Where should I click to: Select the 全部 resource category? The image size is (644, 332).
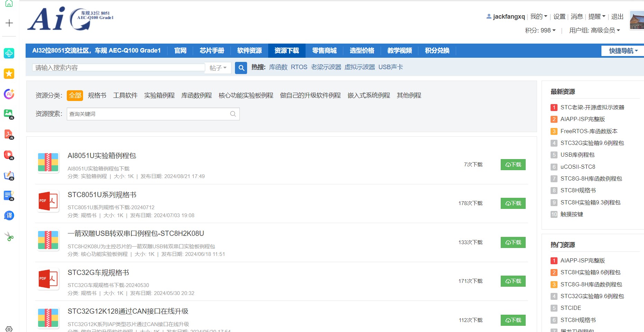[75, 95]
